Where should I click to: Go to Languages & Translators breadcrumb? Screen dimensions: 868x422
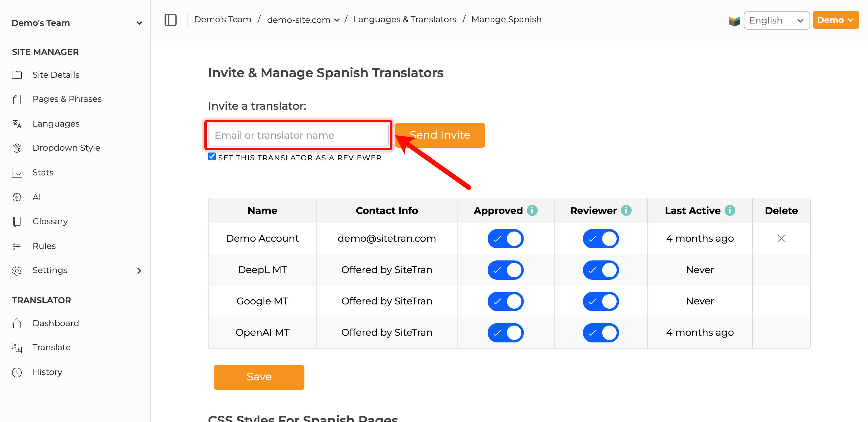coord(405,20)
